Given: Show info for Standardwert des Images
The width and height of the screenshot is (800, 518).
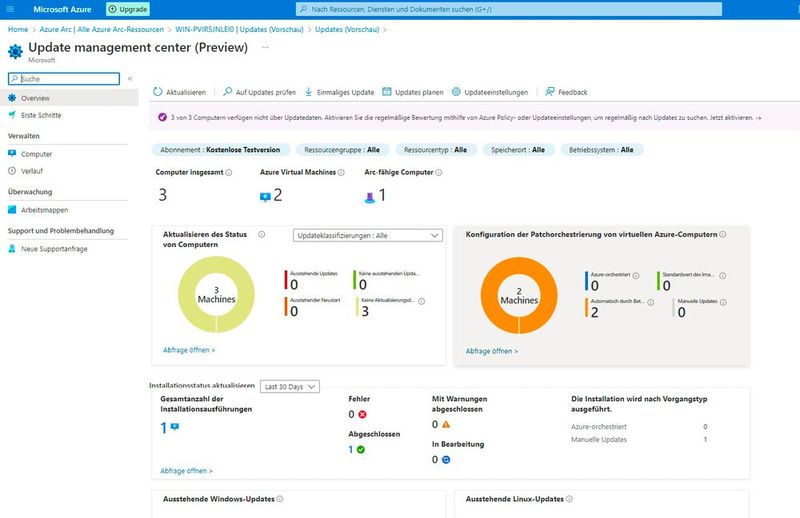Looking at the screenshot, I should coord(722,275).
